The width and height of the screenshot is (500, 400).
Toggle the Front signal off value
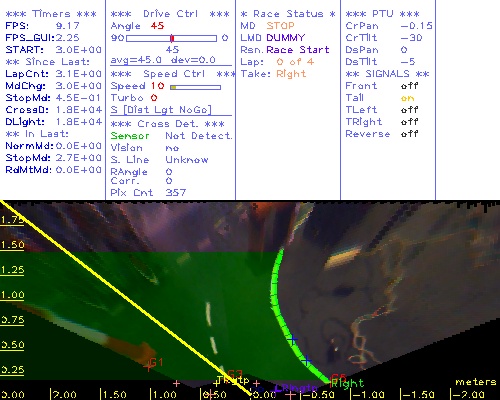click(409, 86)
